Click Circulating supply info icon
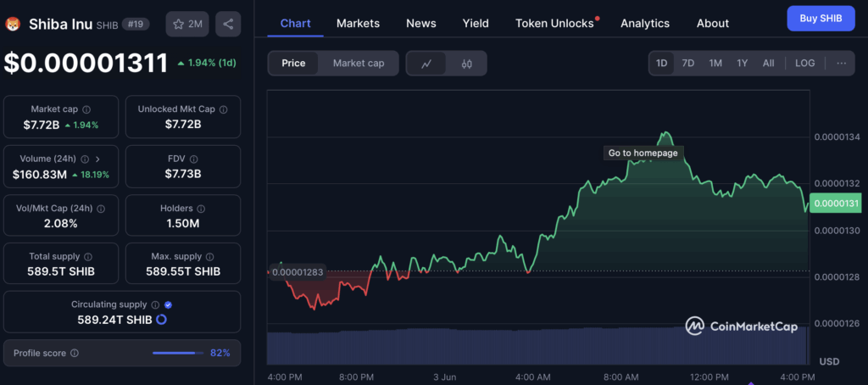The image size is (868, 385). click(x=156, y=304)
